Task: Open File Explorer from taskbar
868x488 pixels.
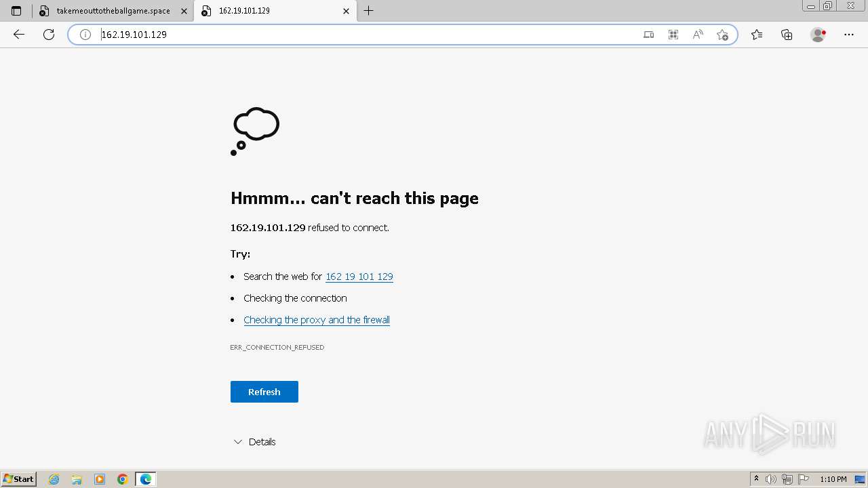Action: (x=77, y=479)
